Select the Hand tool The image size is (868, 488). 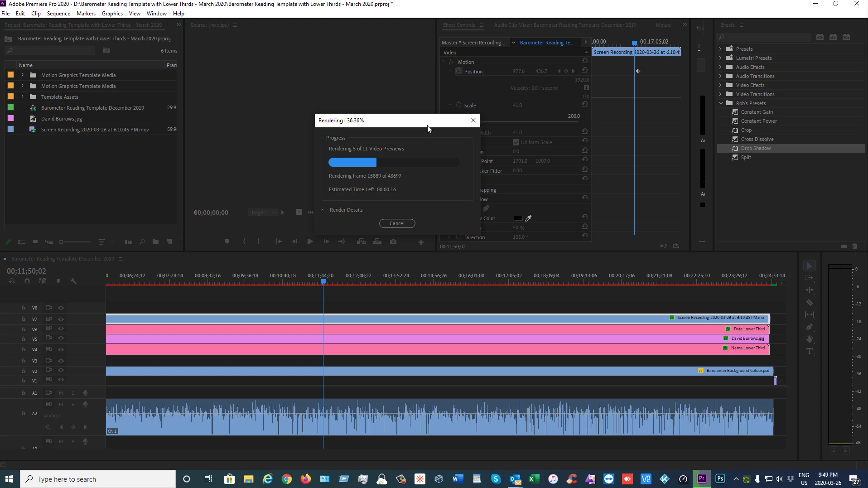tap(810, 339)
